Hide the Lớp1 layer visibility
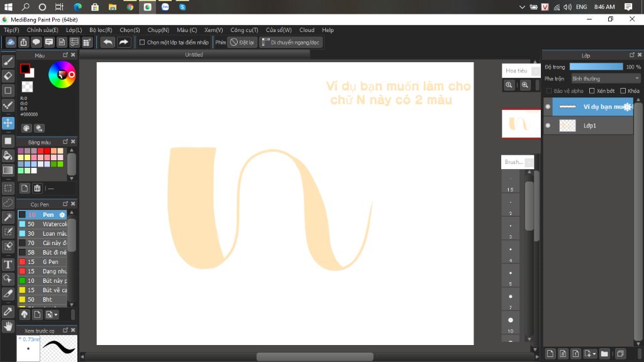The image size is (644, 362). pyautogui.click(x=548, y=126)
